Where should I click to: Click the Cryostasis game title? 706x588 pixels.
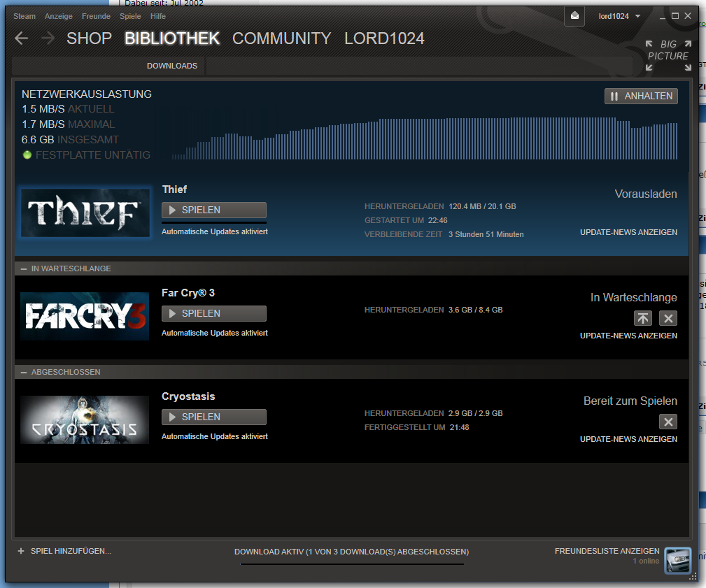coord(188,396)
